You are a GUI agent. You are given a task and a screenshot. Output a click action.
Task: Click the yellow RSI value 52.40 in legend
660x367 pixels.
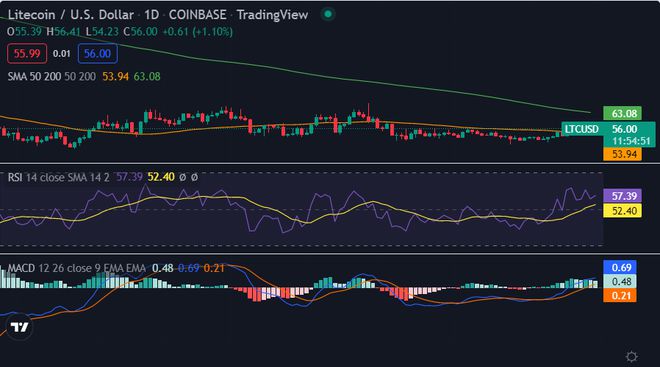[161, 177]
